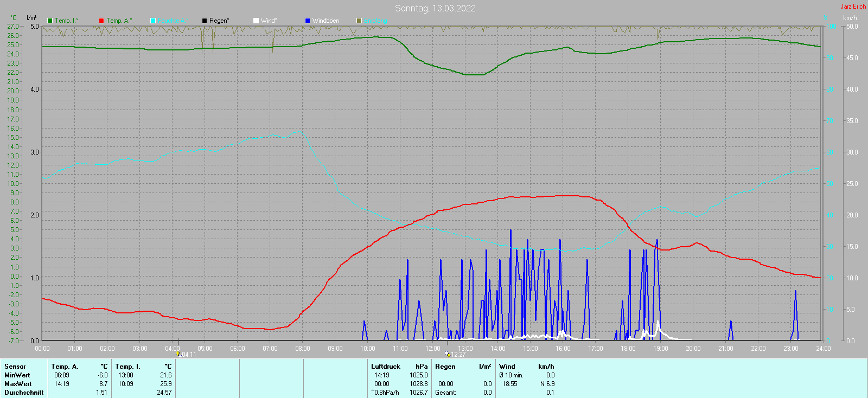Click the -7.0 value on temperature axis
868x398 pixels.
[14, 341]
